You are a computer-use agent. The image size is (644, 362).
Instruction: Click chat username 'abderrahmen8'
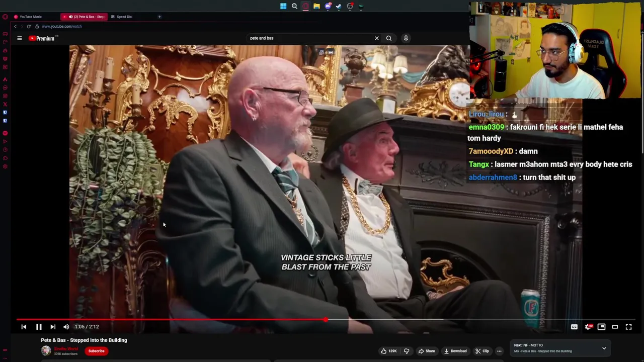[x=493, y=177]
